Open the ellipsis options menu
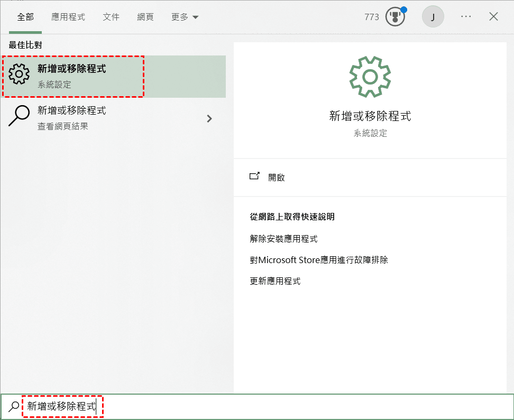The image size is (514, 420). 466,16
